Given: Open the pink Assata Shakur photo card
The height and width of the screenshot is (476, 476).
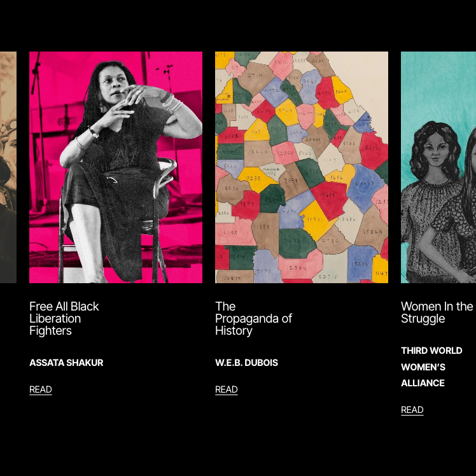Looking at the screenshot, I should click(116, 167).
